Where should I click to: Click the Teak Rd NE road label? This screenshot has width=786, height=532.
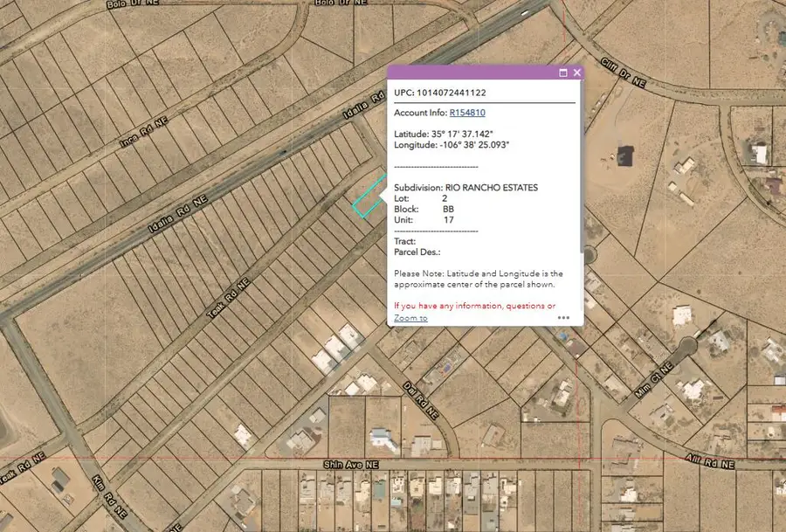[x=228, y=299]
